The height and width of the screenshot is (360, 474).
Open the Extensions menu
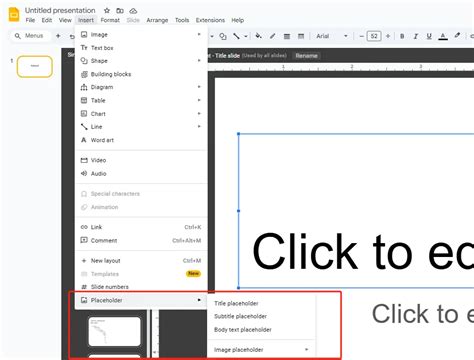(210, 20)
